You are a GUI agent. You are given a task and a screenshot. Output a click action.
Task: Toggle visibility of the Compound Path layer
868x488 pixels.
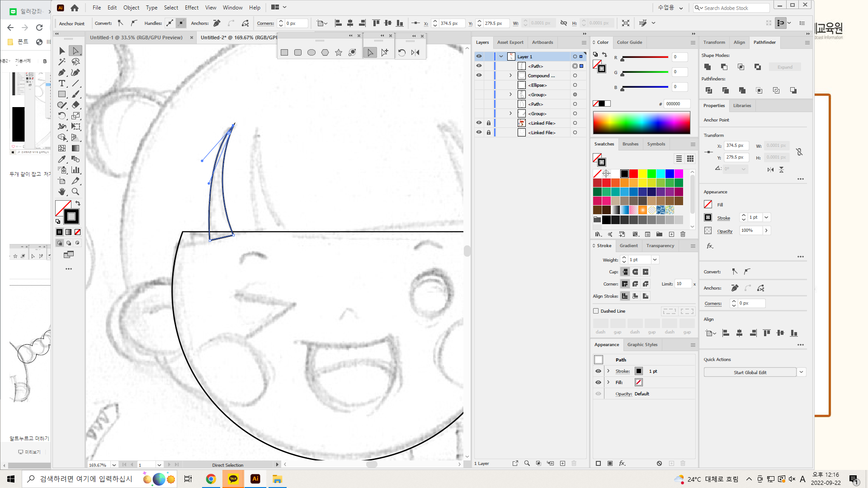(x=479, y=75)
